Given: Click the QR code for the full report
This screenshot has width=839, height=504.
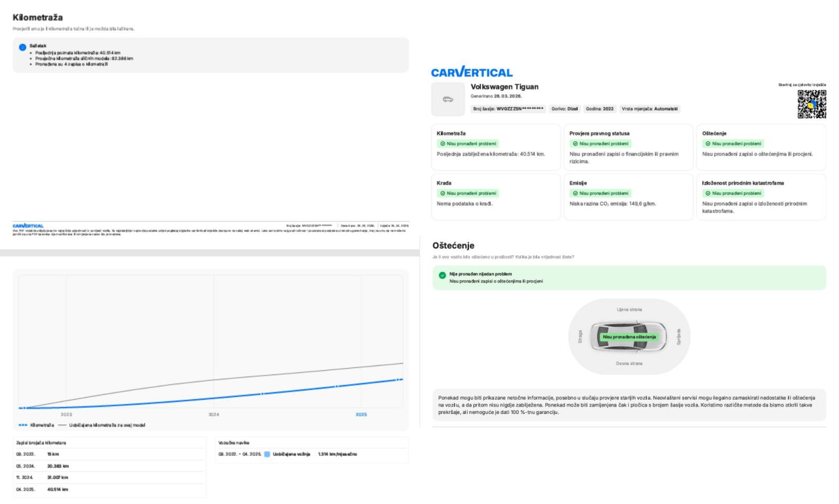Looking at the screenshot, I should [x=812, y=104].
